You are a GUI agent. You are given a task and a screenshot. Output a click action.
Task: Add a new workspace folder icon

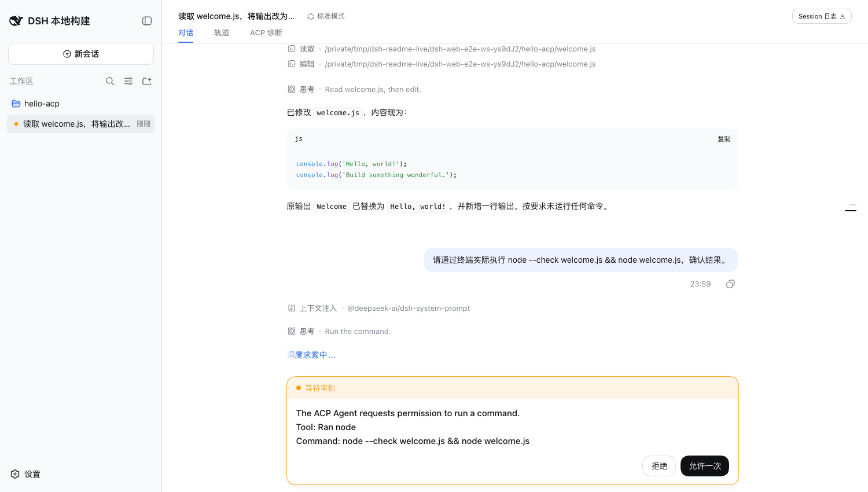coord(147,81)
